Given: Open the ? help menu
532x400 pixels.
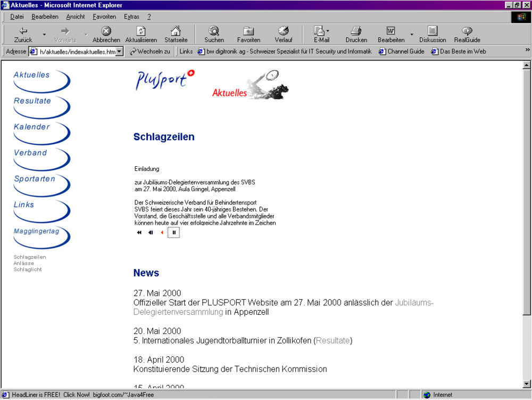Looking at the screenshot, I should pyautogui.click(x=149, y=17).
